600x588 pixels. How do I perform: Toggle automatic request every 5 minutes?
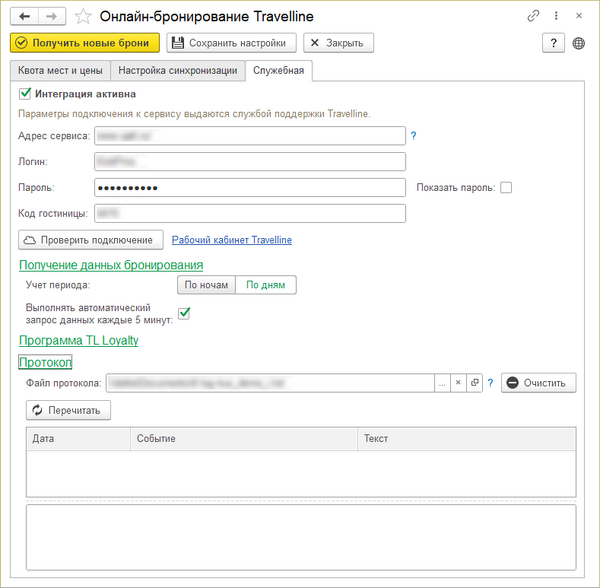tap(184, 313)
